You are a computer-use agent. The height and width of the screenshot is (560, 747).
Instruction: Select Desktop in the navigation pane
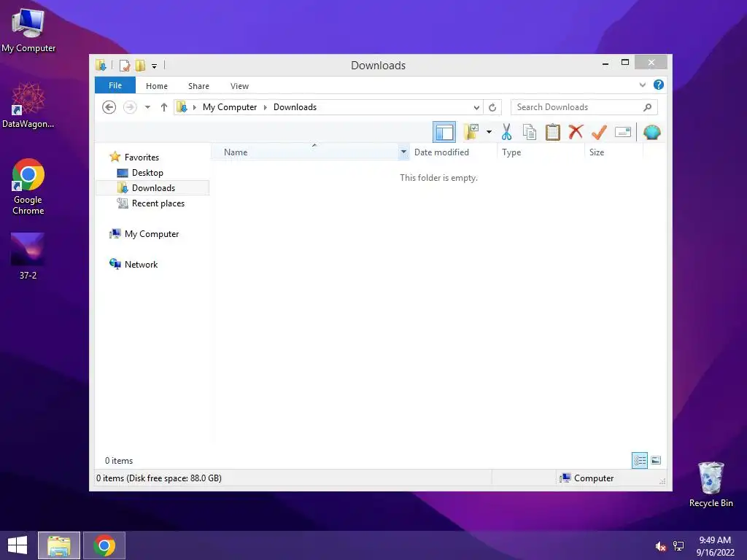pos(147,172)
